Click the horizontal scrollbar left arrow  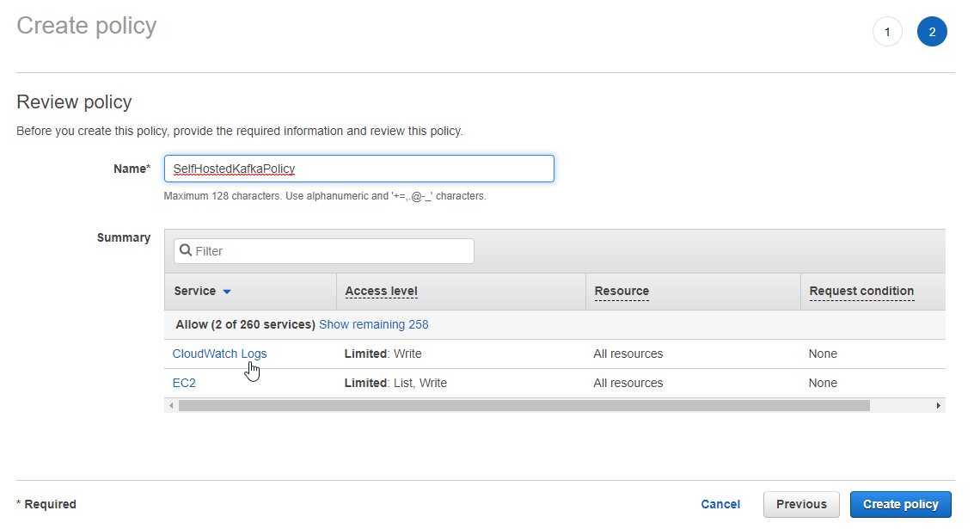171,406
